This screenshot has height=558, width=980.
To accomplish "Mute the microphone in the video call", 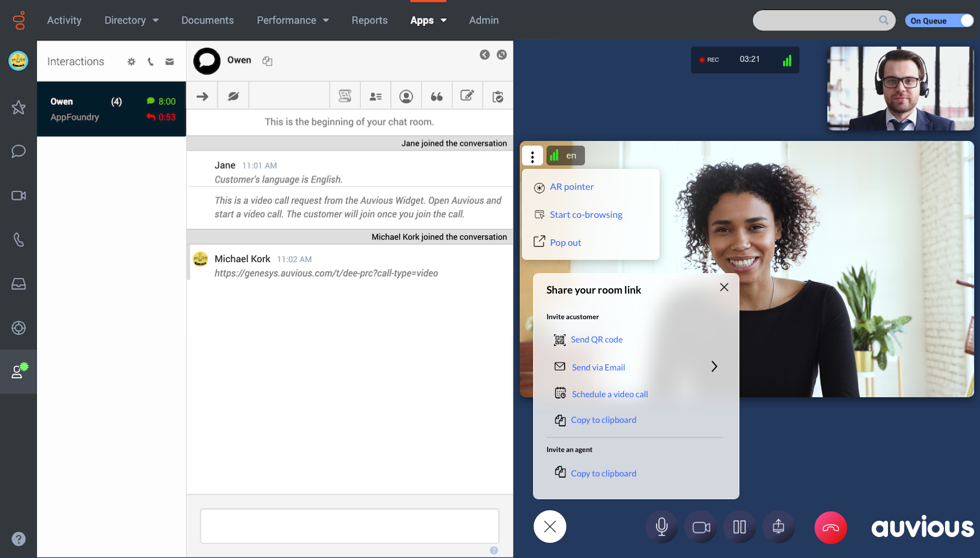I will point(661,527).
